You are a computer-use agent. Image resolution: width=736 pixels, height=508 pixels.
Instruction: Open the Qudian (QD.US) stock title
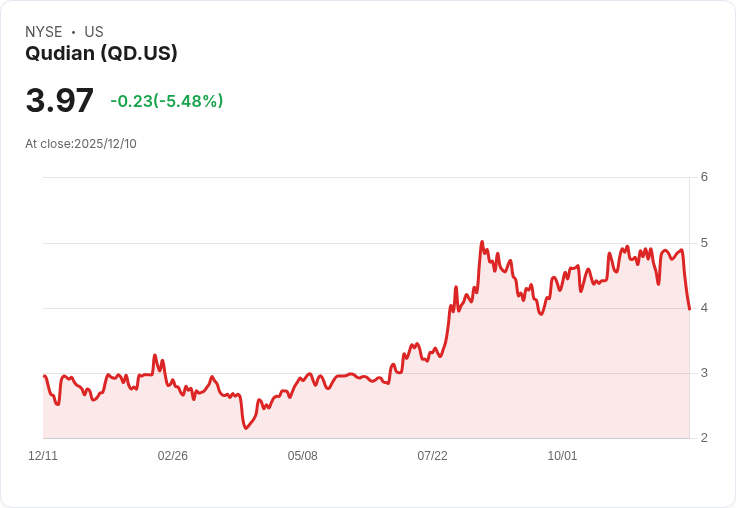pyautogui.click(x=101, y=54)
